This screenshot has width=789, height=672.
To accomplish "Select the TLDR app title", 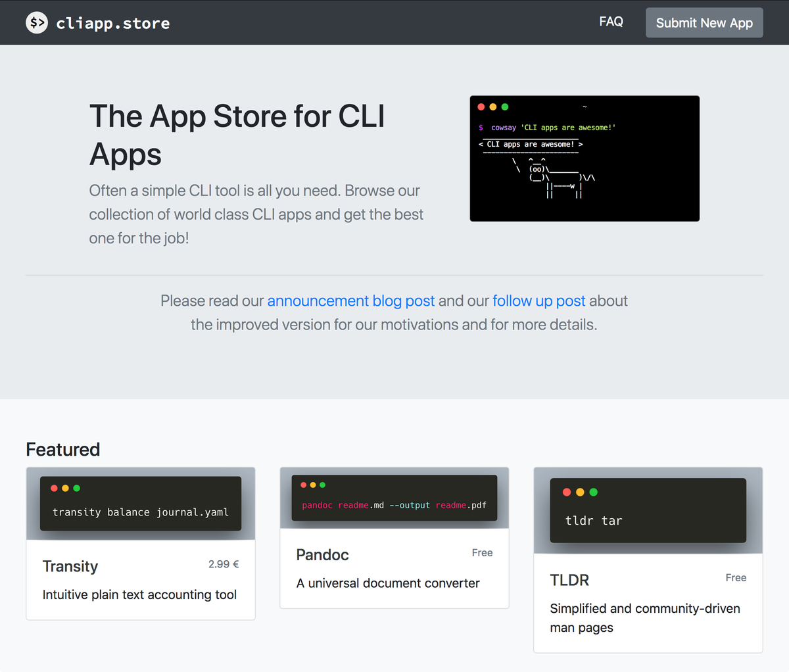I will (569, 580).
